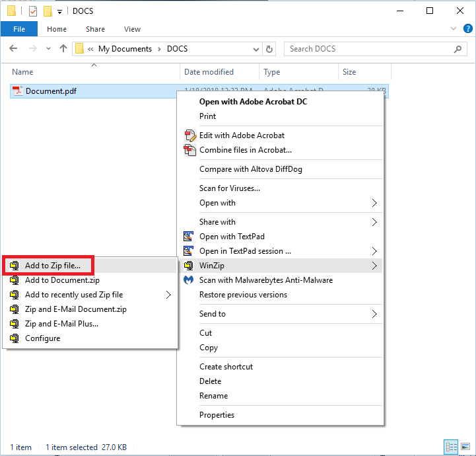Sort files by Date modified column
476x456 pixels.
pyautogui.click(x=209, y=72)
